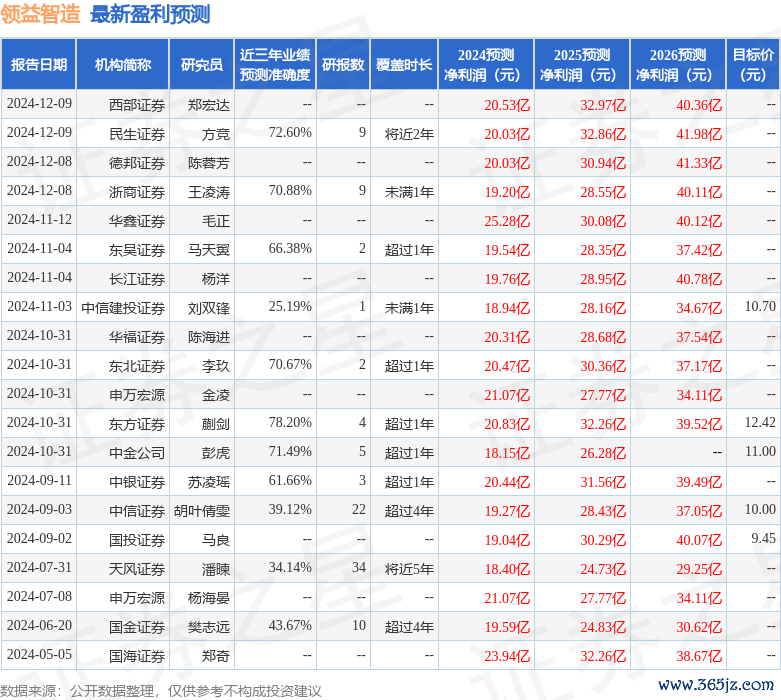This screenshot has height=700, width=781.
Task: Select the 报告日期 column header
Action: (x=39, y=65)
